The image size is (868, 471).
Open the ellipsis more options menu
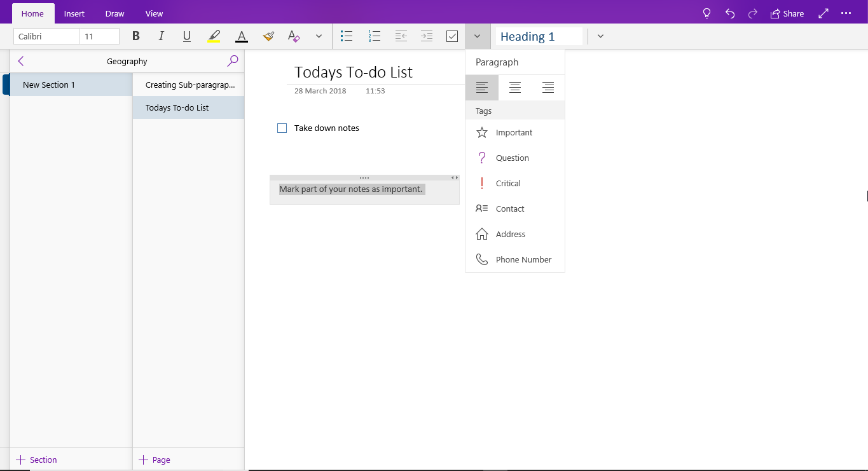click(846, 13)
